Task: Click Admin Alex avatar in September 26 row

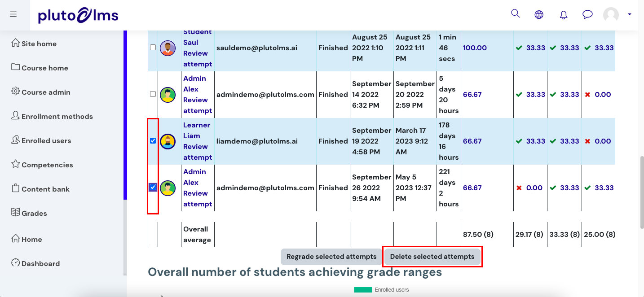Action: pyautogui.click(x=168, y=188)
